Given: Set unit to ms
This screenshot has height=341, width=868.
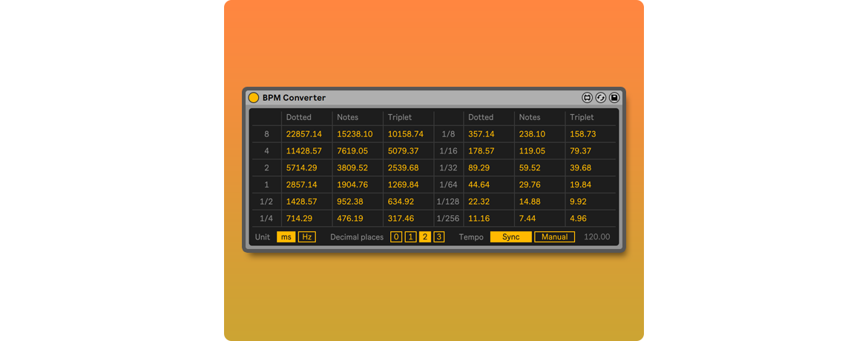Looking at the screenshot, I should pos(286,237).
